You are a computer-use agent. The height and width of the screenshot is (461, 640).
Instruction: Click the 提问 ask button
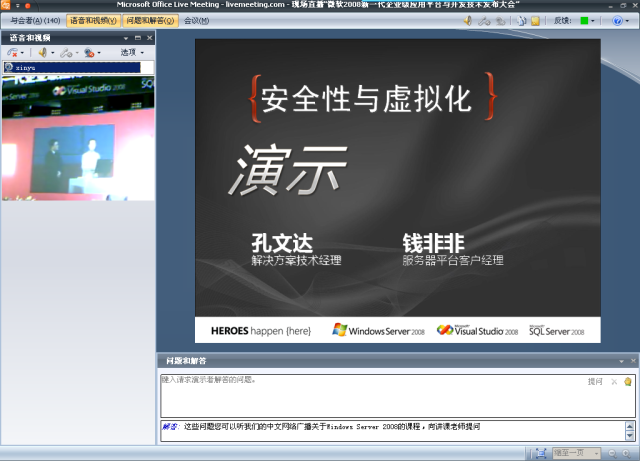click(595, 381)
